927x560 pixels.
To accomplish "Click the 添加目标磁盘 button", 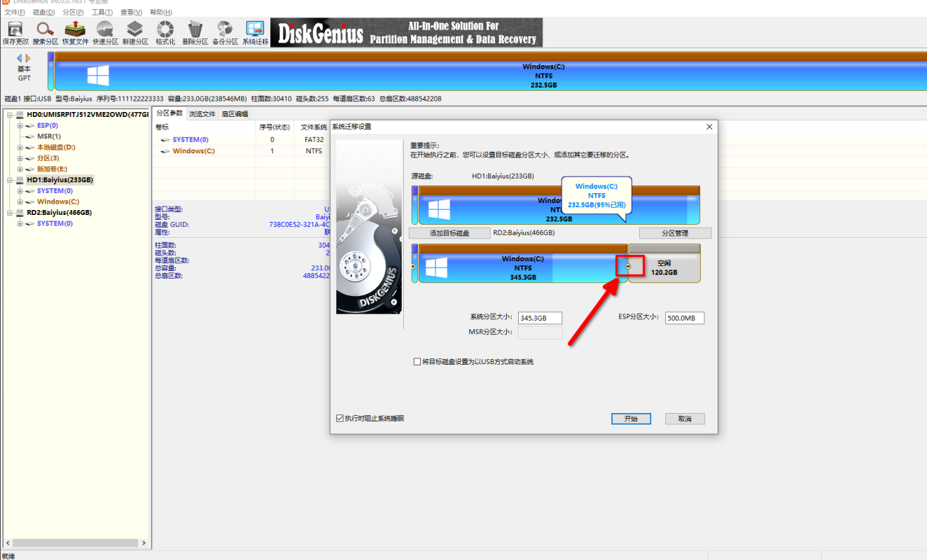I will coord(449,233).
